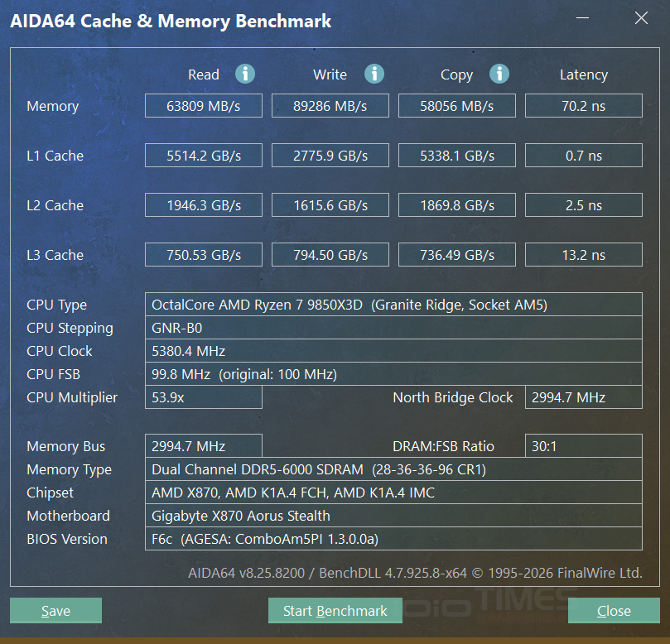The width and height of the screenshot is (670, 644).
Task: Open the Read column info tooltip icon
Action: (244, 74)
